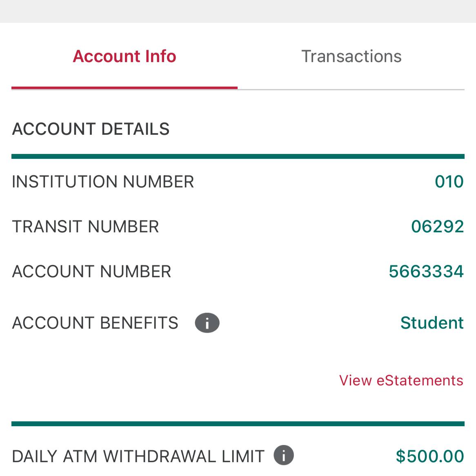Viewport: 476px width, 476px height.
Task: Tap the Daily ATM Withdrawal Limit info icon
Action: click(284, 455)
